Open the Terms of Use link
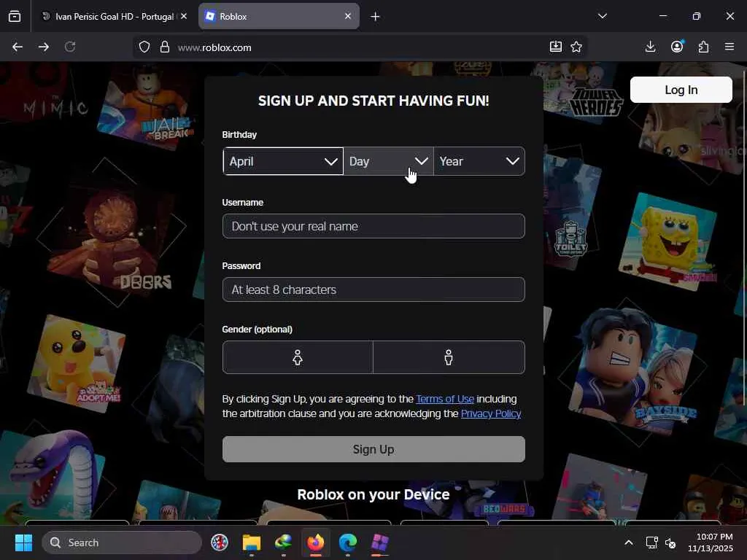 click(445, 399)
